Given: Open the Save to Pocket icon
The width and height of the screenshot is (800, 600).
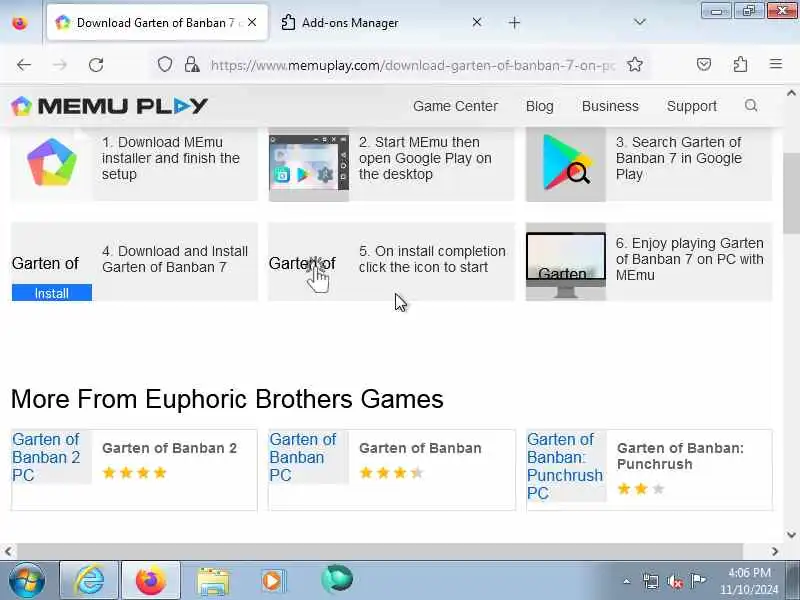Looking at the screenshot, I should coord(704,64).
